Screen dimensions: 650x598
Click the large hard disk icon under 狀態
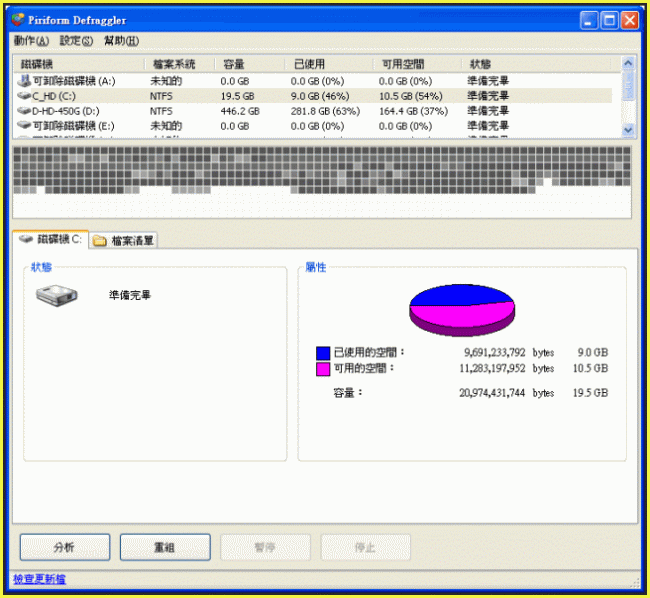point(55,295)
